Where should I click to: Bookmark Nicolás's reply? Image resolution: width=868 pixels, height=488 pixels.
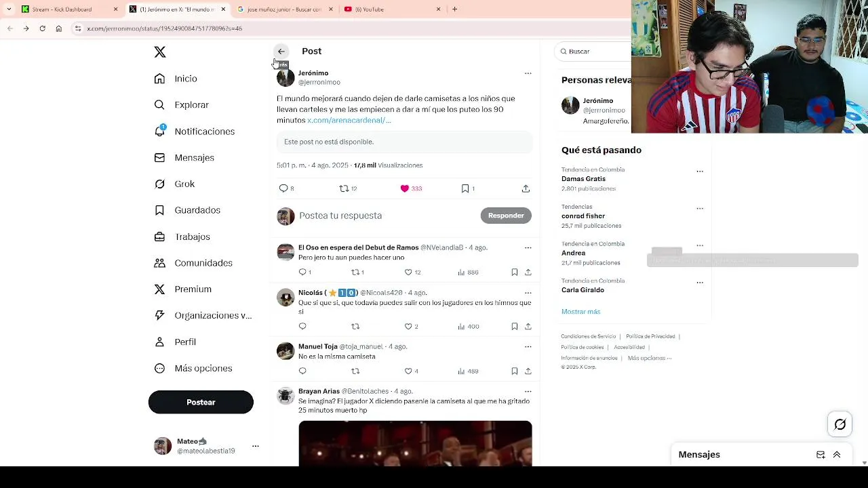(515, 326)
